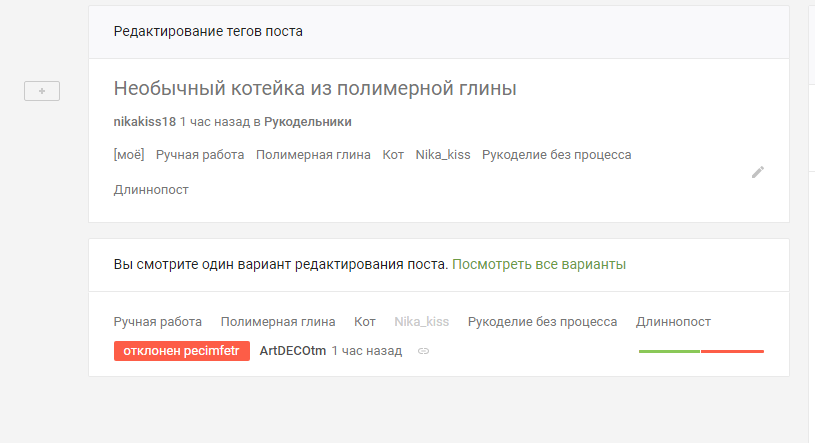Viewport: 815px width, 443px height.
Task: Click the red 'отклонен pecimfetr' badge
Action: pyautogui.click(x=182, y=351)
